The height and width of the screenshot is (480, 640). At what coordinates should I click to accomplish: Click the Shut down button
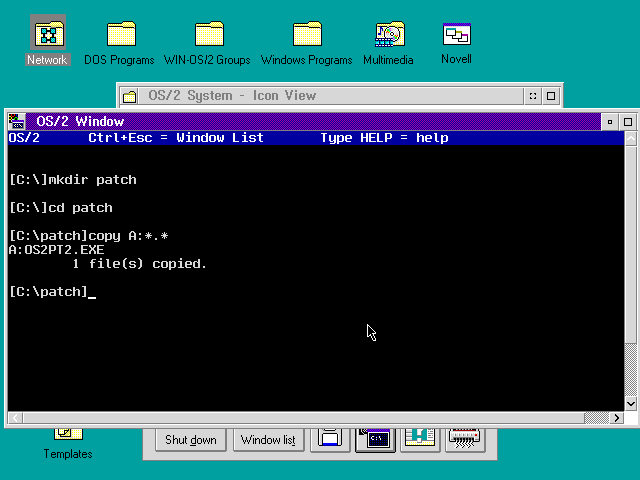pyautogui.click(x=191, y=440)
